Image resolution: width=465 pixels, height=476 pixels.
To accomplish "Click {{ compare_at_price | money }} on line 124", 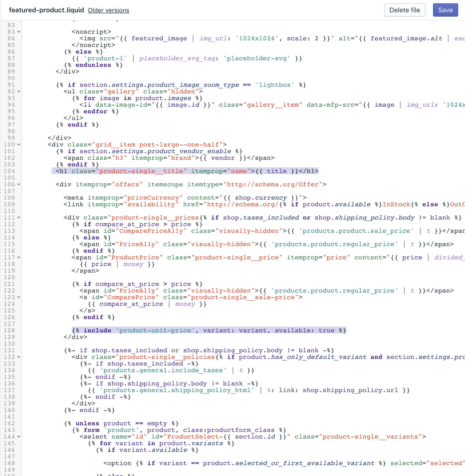I will click(147, 304).
